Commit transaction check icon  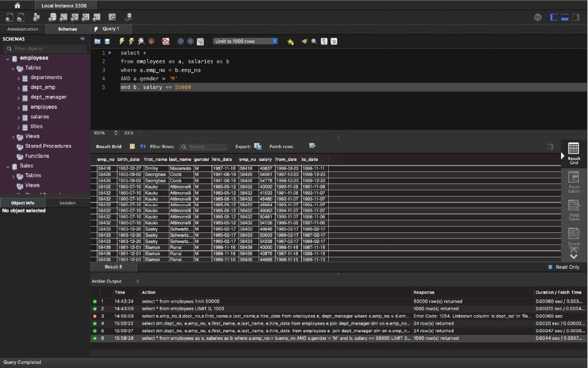click(x=181, y=41)
